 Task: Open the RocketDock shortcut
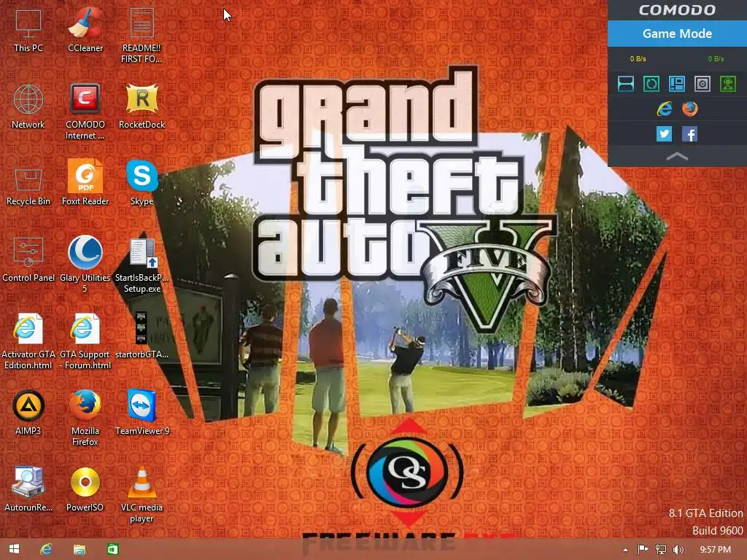coord(142,107)
